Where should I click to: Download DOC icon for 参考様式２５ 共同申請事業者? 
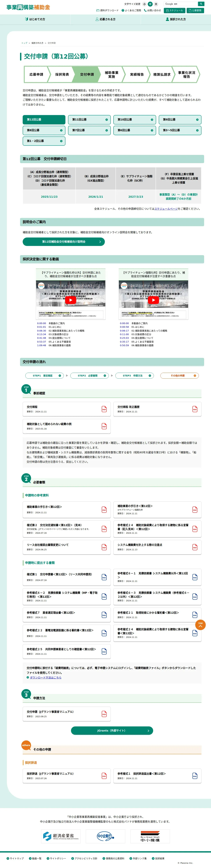point(104,651)
